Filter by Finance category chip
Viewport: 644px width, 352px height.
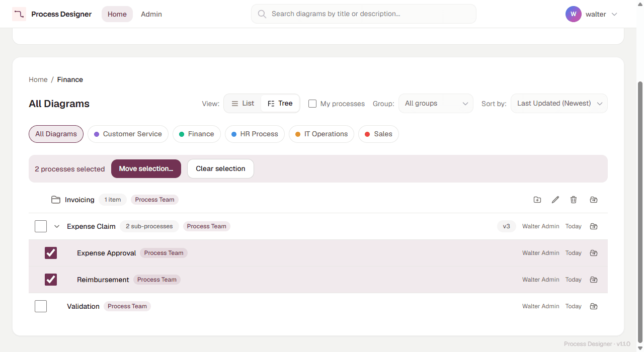[197, 134]
